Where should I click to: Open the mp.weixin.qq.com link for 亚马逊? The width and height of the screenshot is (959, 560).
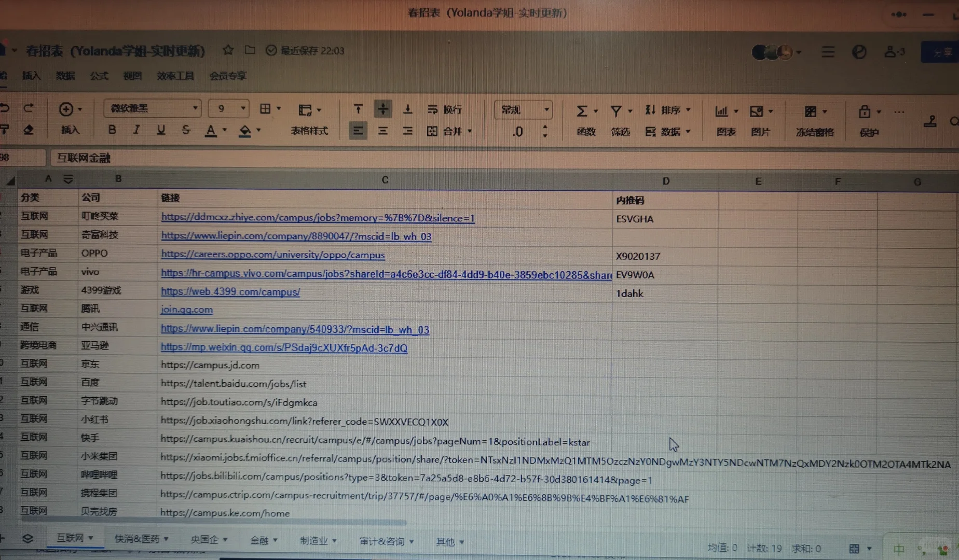[x=284, y=347]
